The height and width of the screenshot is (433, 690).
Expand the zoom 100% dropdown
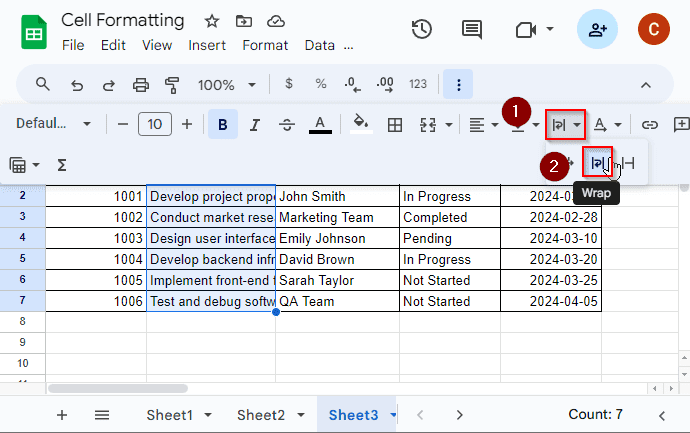click(x=226, y=85)
